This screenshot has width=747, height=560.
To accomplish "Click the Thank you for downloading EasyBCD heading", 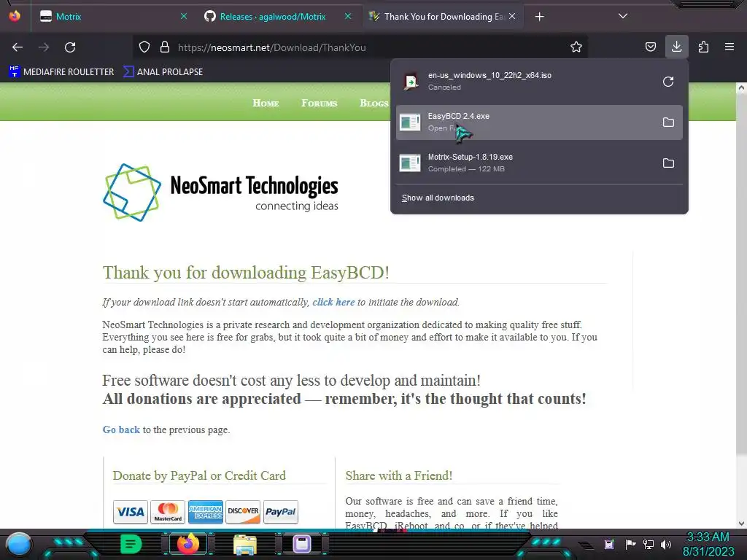I will tap(246, 273).
